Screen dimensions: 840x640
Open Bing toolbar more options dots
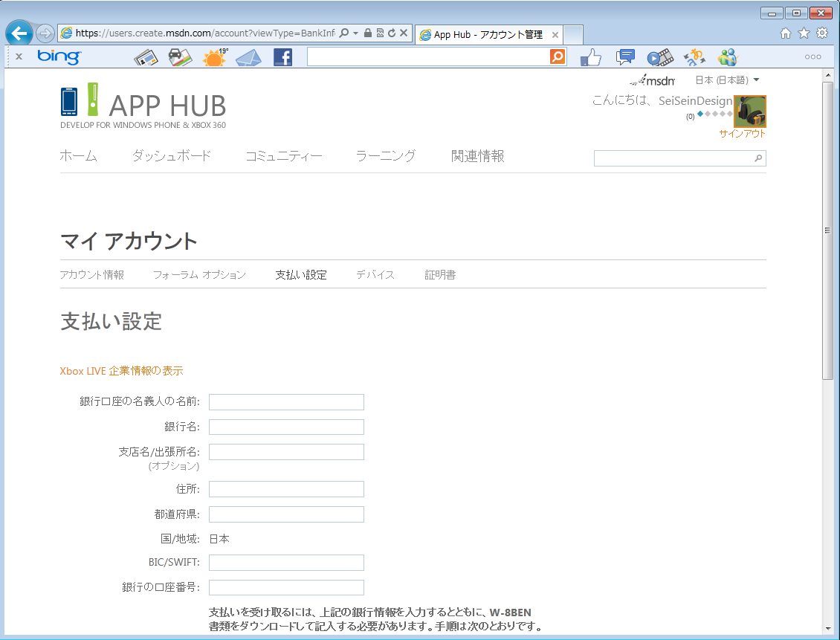(x=812, y=56)
